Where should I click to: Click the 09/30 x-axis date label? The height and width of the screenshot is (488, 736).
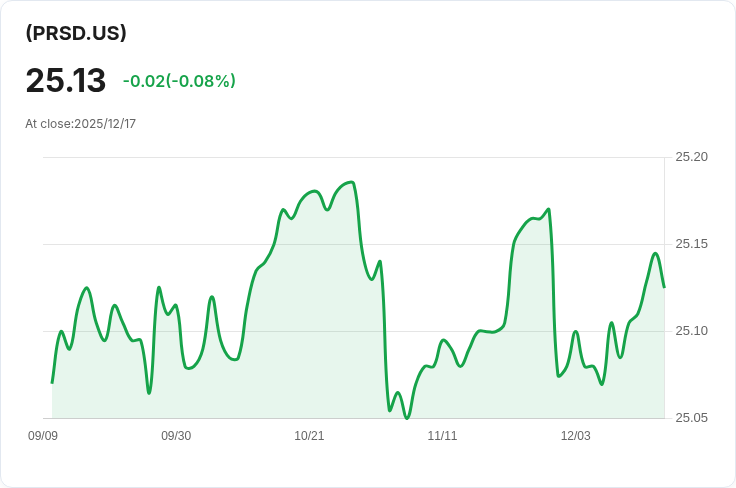[176, 436]
